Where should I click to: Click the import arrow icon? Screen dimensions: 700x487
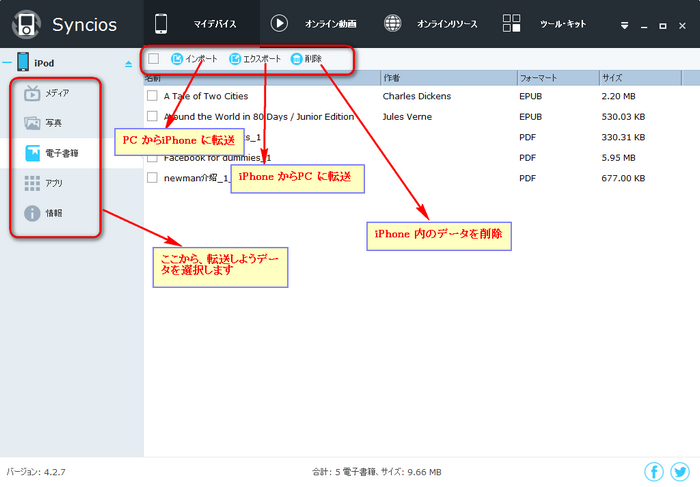coord(177,58)
